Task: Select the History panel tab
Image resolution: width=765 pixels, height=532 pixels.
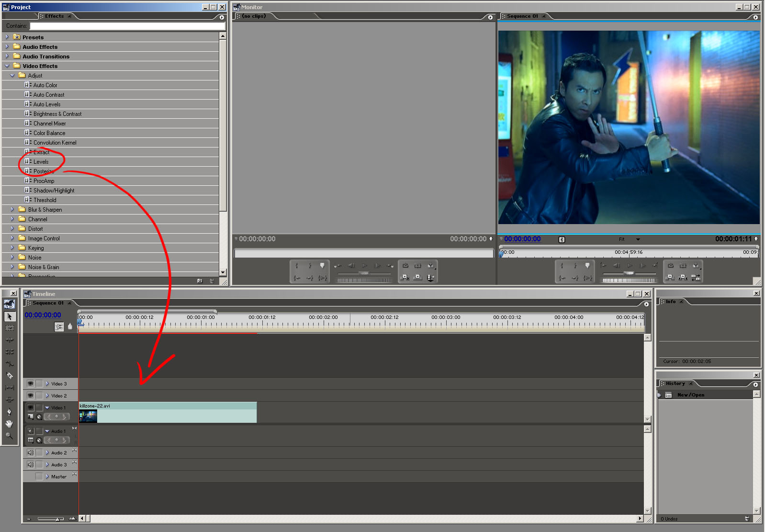Action: (x=675, y=384)
